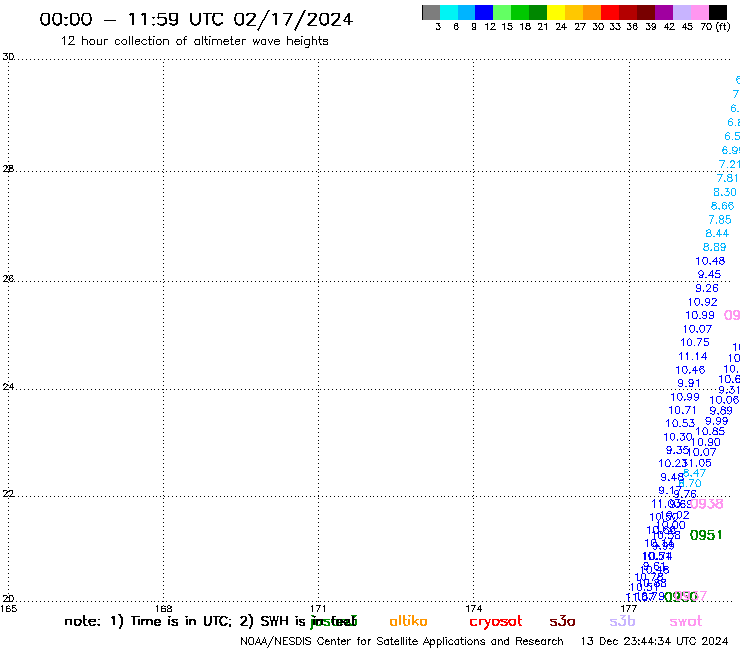This screenshot has width=740, height=650.
Task: Select the light green legend swatch
Action: (x=502, y=12)
